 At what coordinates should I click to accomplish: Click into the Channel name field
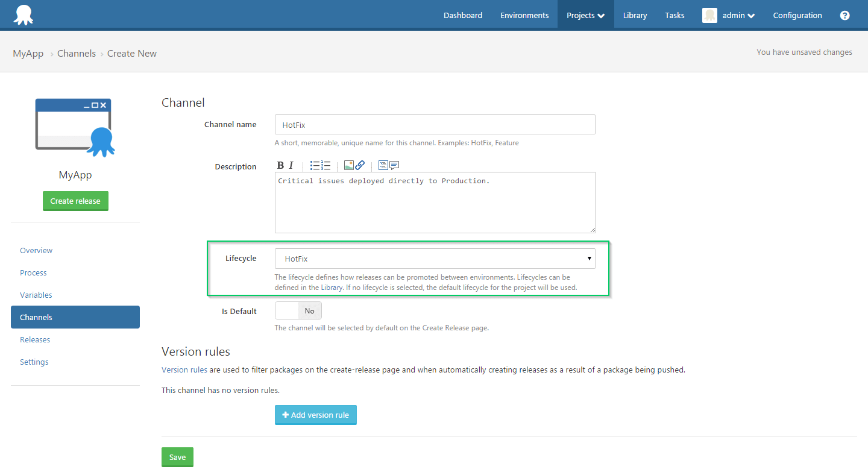[435, 125]
